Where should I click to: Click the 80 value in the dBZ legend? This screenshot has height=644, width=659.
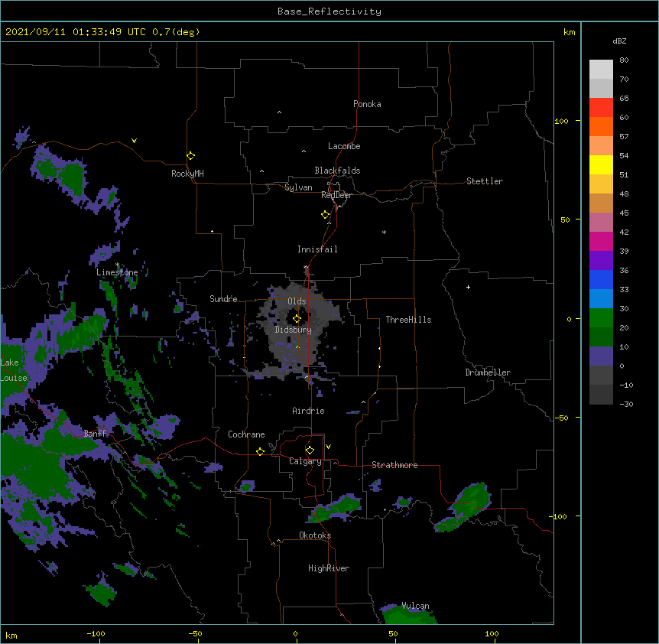pos(624,60)
